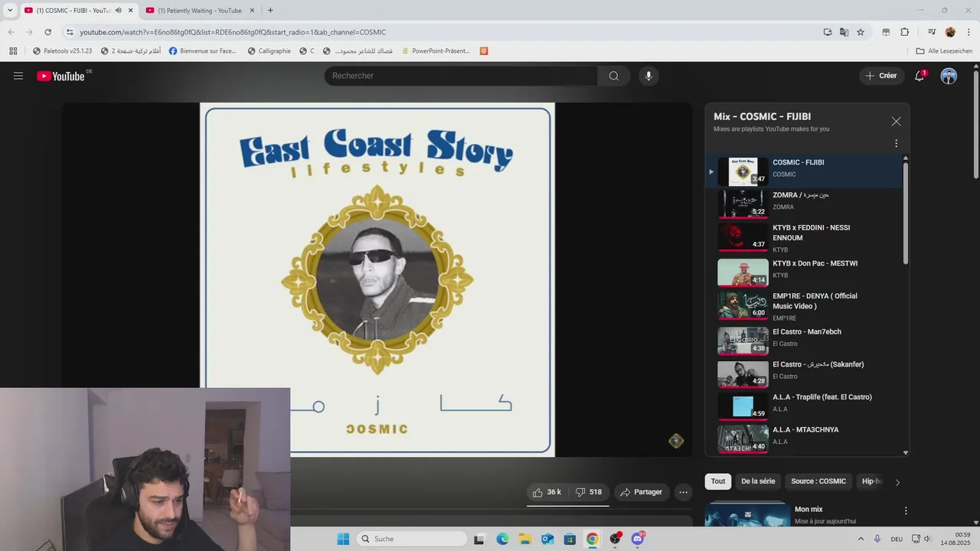Viewport: 980px width, 551px height.
Task: Open Microsoft Edge from taskbar
Action: [502, 539]
